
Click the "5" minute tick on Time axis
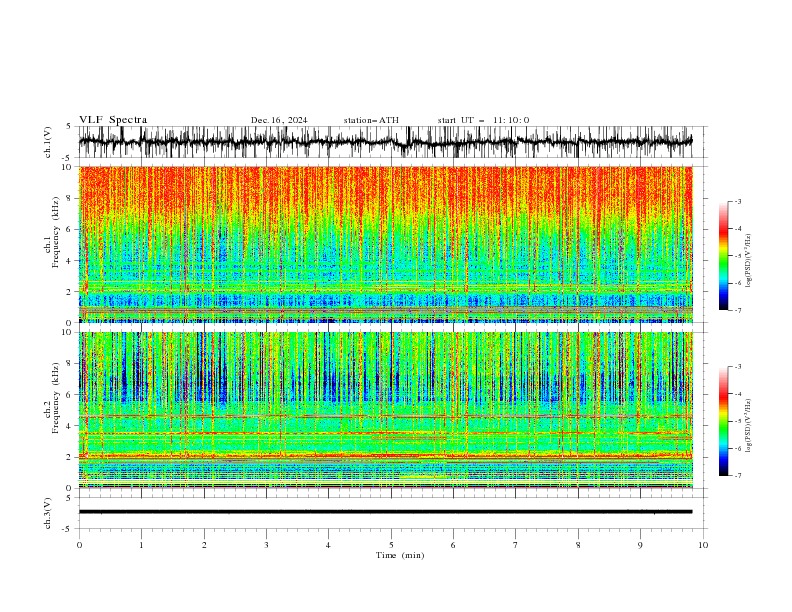(391, 545)
